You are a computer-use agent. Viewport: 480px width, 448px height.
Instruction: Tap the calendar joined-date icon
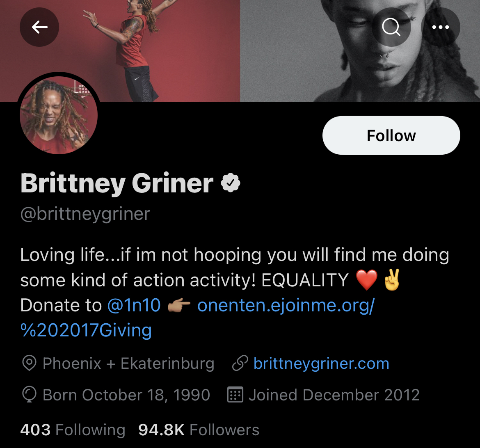coord(235,394)
